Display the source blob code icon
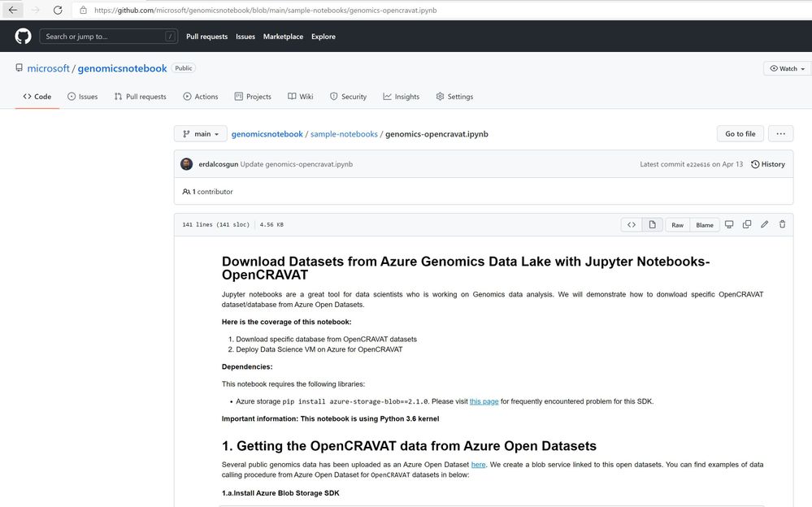Image resolution: width=812 pixels, height=507 pixels. point(632,225)
